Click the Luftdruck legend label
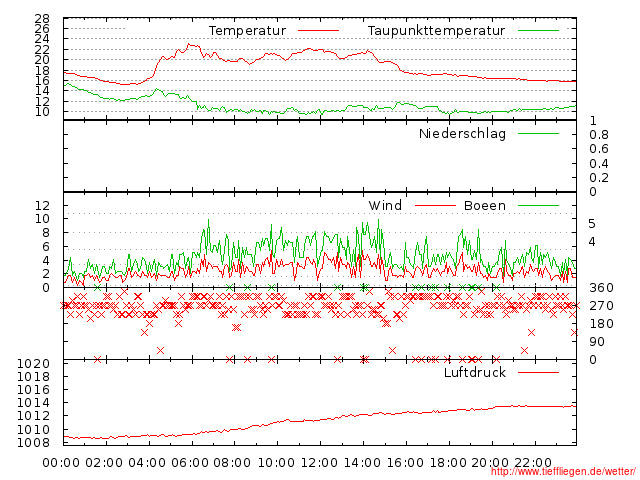Screen dimensions: 640x480 click(x=475, y=373)
